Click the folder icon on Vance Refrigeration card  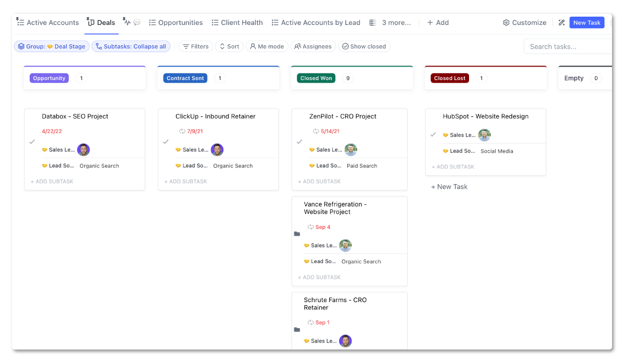(x=297, y=234)
